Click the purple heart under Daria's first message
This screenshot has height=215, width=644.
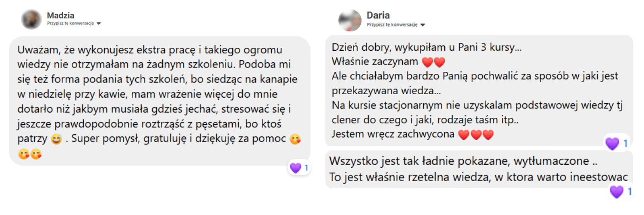pyautogui.click(x=612, y=143)
